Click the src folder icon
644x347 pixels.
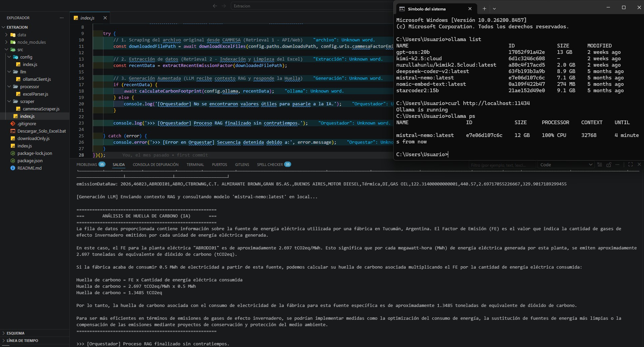point(13,49)
